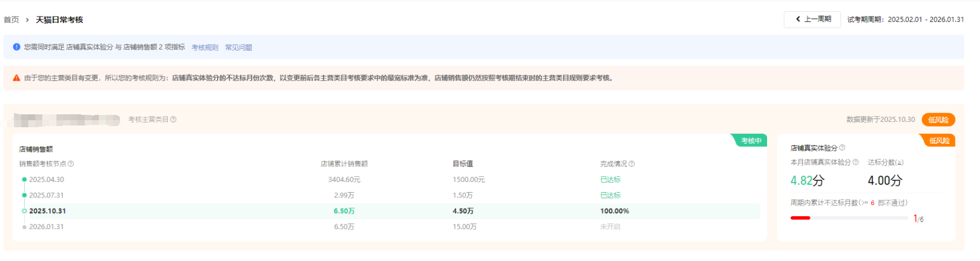This screenshot has height=261, width=980.
Task: Click the help icon next to 本月店铺真实体验分
Action: [856, 162]
